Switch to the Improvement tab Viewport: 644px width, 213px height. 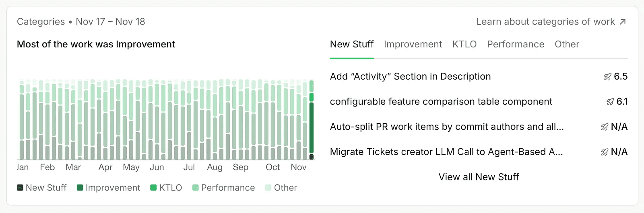(x=413, y=44)
